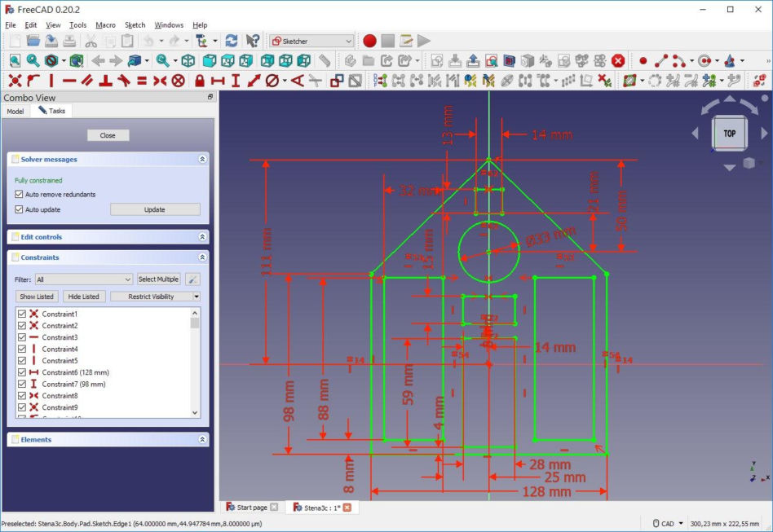The width and height of the screenshot is (773, 532).
Task: Toggle Auto update checkbox
Action: [x=19, y=209]
